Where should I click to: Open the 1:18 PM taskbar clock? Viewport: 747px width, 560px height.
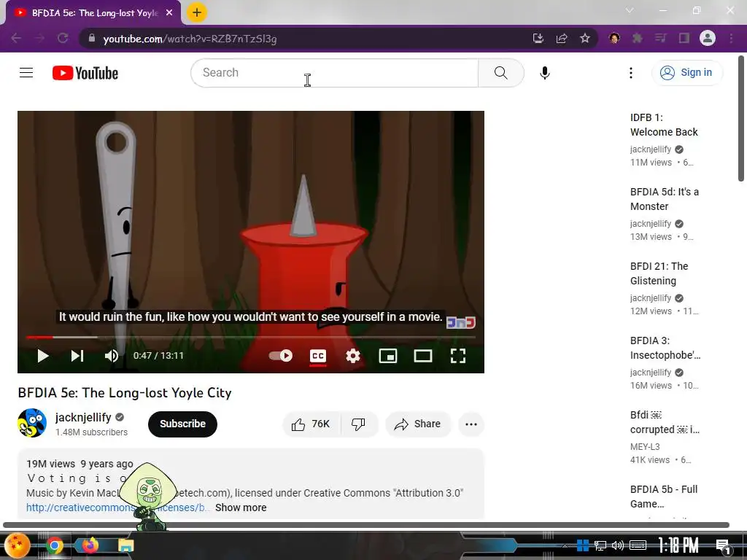(678, 545)
